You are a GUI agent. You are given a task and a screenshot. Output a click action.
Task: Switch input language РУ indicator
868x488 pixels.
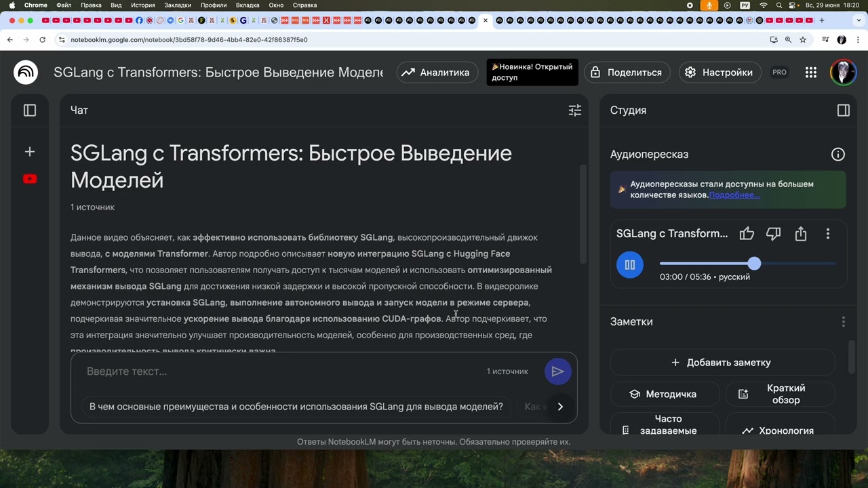pyautogui.click(x=745, y=5)
